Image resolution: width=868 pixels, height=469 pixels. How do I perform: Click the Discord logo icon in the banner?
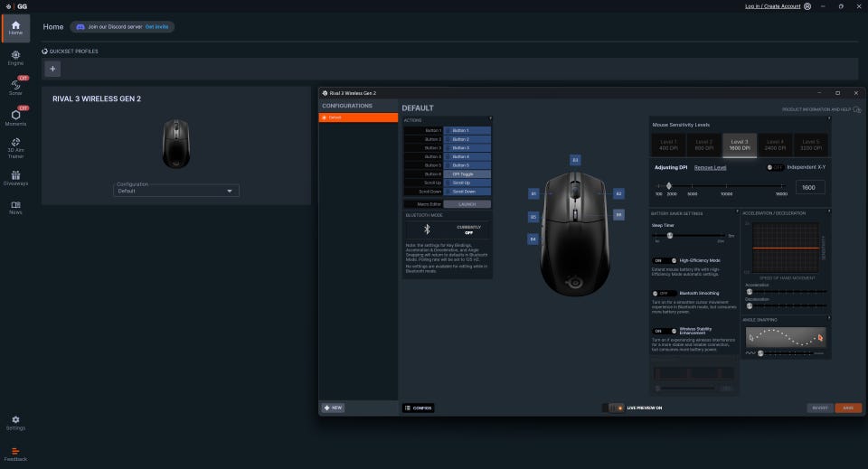tap(80, 26)
